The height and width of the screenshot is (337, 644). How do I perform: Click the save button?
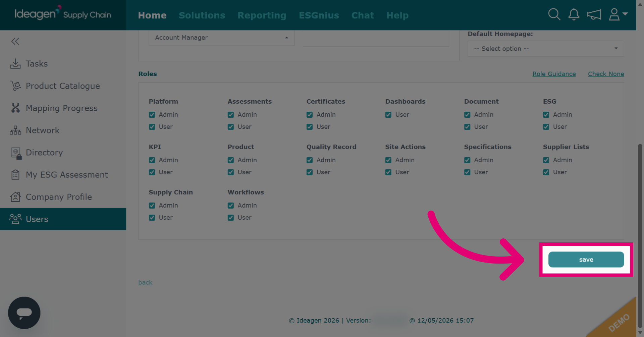[586, 260]
